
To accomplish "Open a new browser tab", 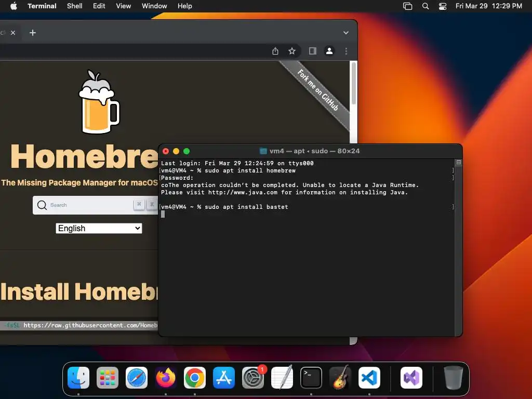I will tap(33, 33).
